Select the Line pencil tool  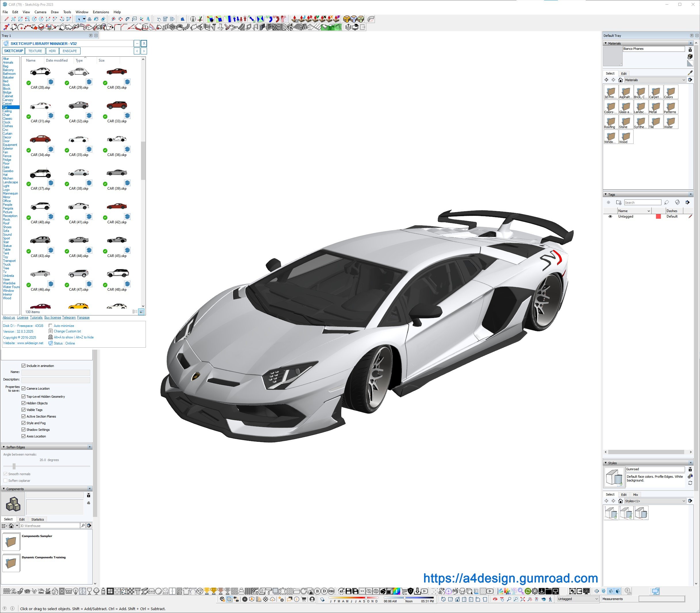pos(7,19)
